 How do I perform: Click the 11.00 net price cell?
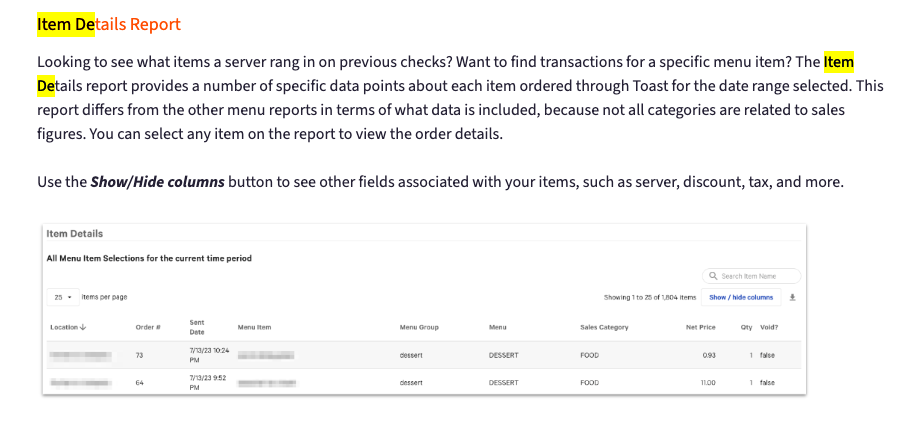click(x=706, y=382)
